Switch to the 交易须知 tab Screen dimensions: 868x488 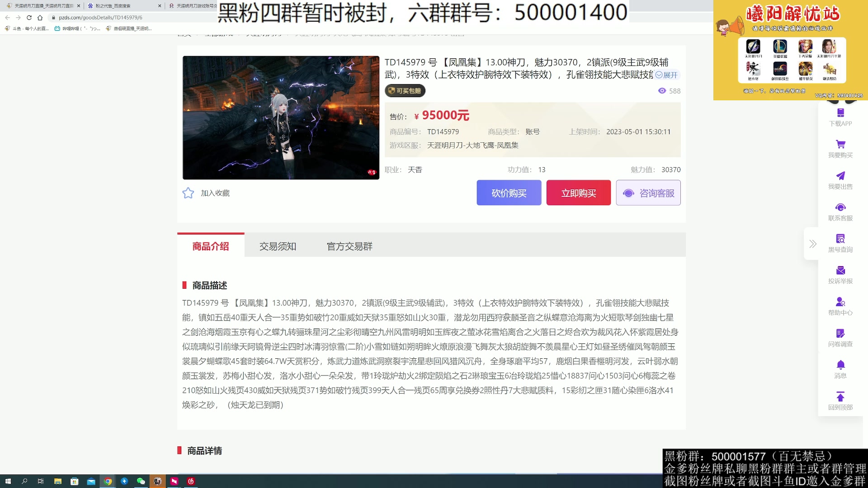click(x=277, y=246)
